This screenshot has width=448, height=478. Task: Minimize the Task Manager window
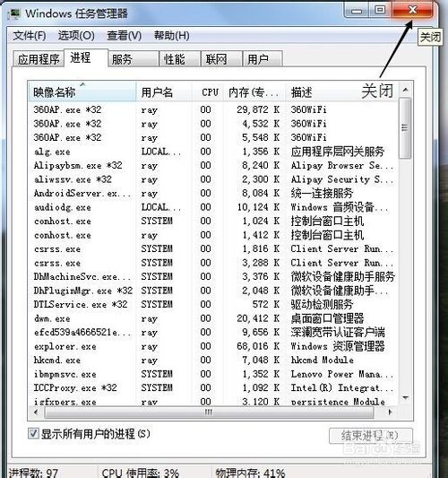click(357, 11)
